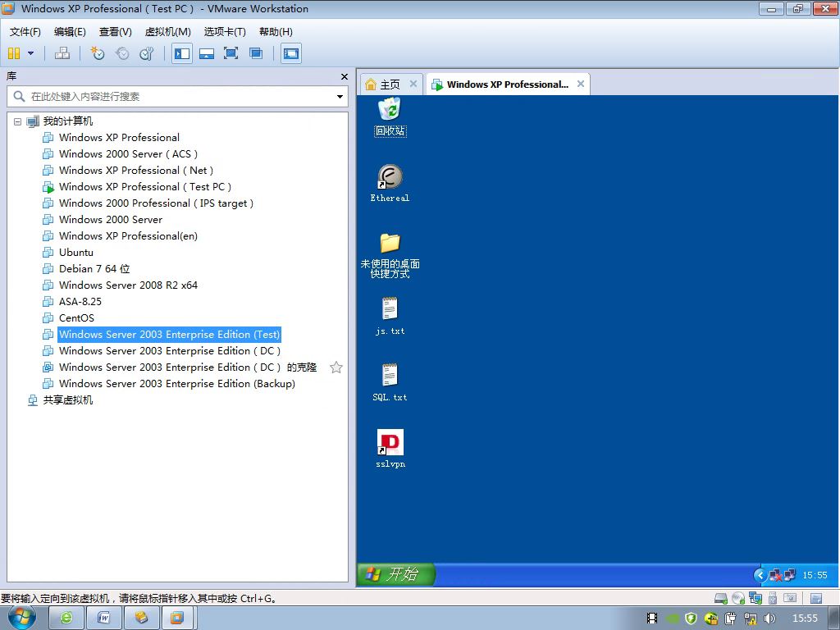This screenshot has width=840, height=630.
Task: Click the guest 开始 start button
Action: [x=396, y=574]
